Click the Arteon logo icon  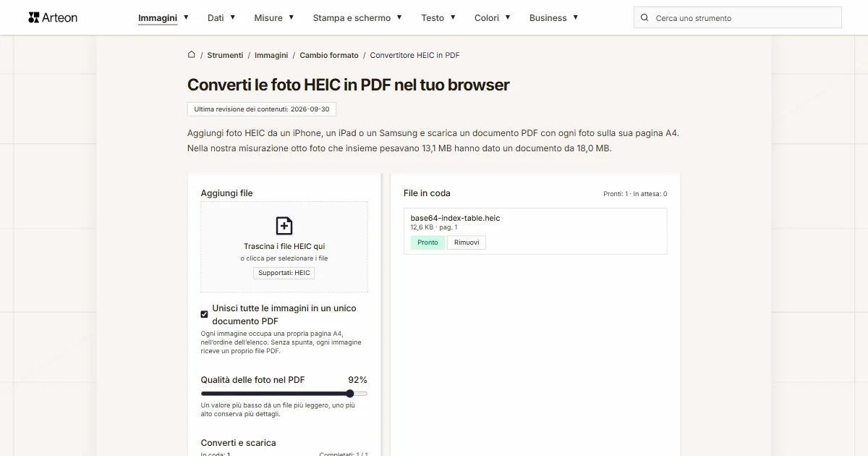[33, 17]
